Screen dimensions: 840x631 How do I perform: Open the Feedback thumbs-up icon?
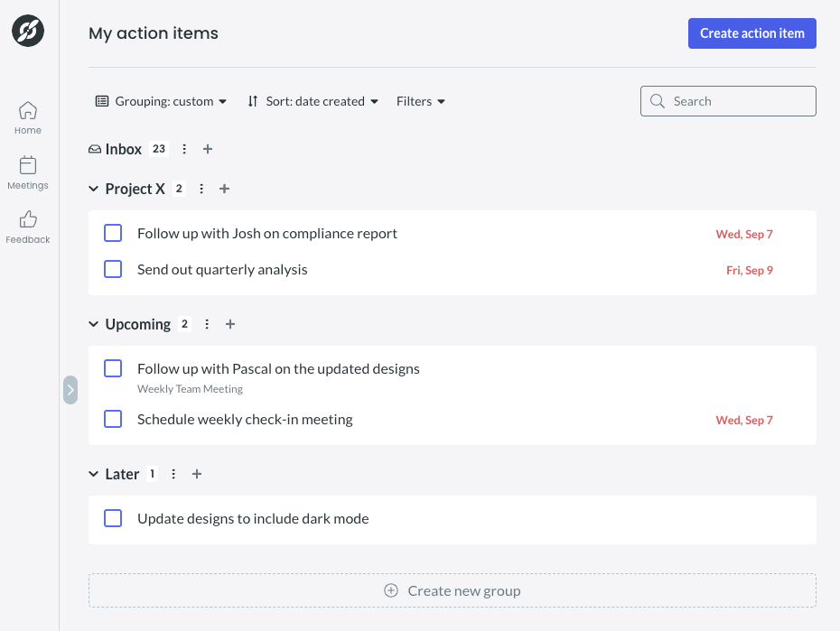click(x=28, y=218)
